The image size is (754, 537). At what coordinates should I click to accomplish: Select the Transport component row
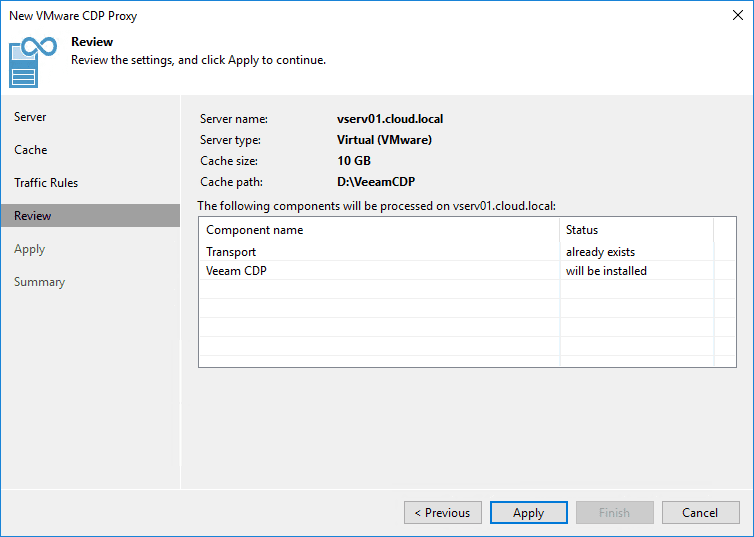(x=232, y=252)
